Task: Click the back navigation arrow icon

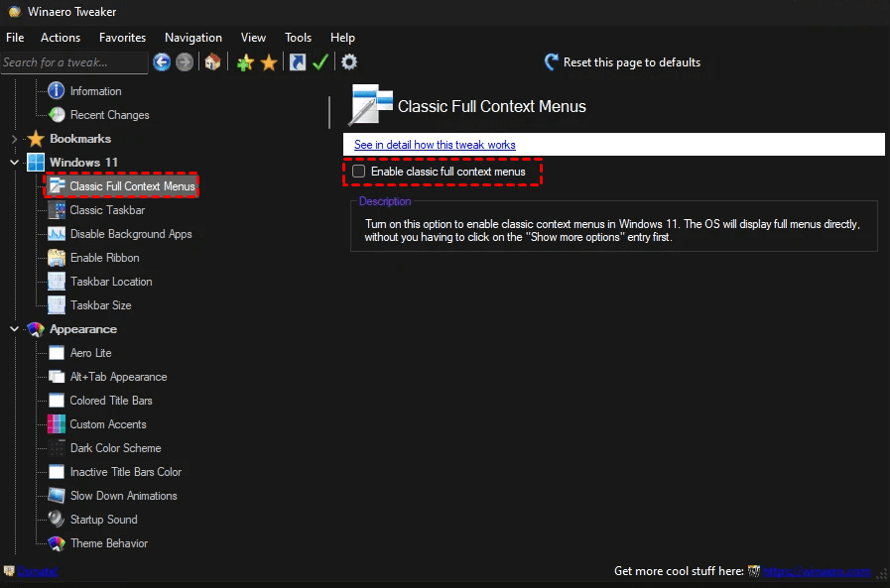Action: click(162, 61)
